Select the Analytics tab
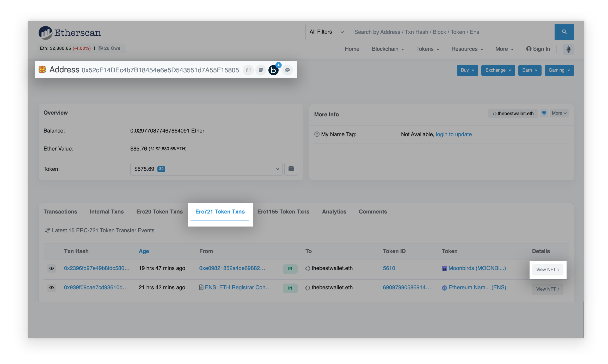The image size is (608, 364). 334,211
